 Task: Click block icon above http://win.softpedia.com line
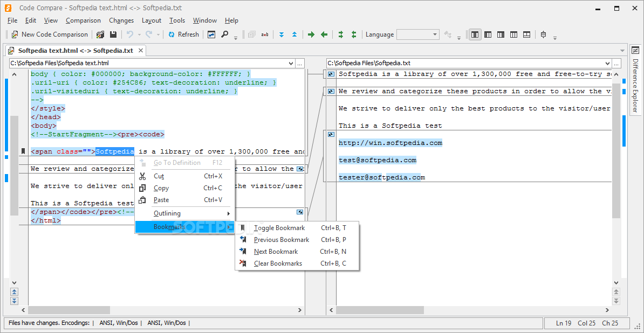[331, 134]
